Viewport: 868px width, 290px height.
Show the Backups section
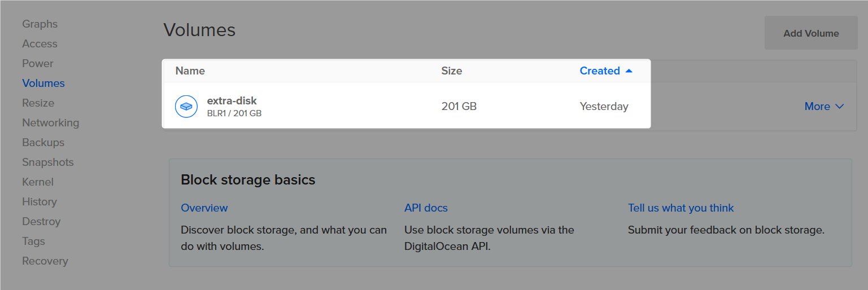tap(43, 143)
